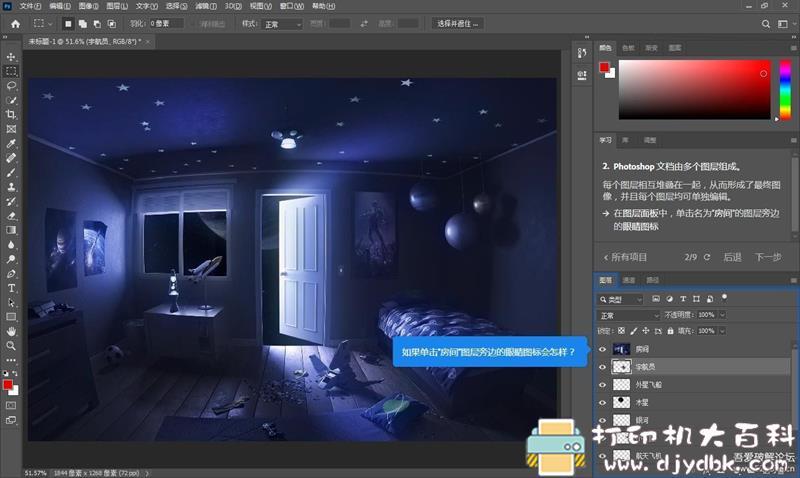Select the Healing Brush tool
This screenshot has height=478, width=800.
(11, 158)
